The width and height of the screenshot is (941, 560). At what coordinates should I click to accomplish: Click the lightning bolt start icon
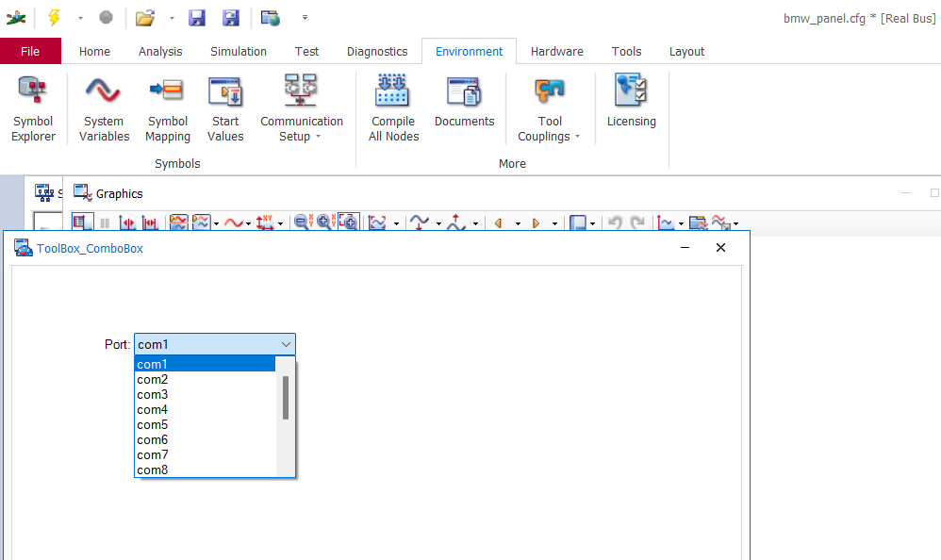click(x=54, y=18)
